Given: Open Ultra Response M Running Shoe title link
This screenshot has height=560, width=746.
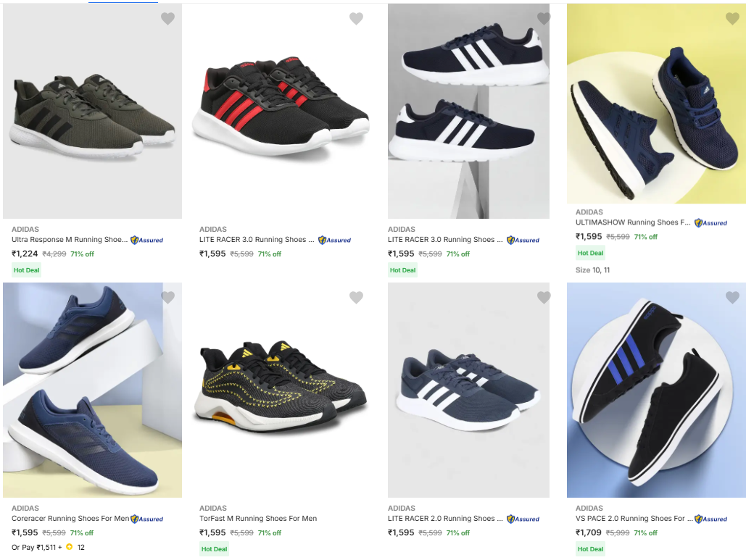Looking at the screenshot, I should [70, 240].
